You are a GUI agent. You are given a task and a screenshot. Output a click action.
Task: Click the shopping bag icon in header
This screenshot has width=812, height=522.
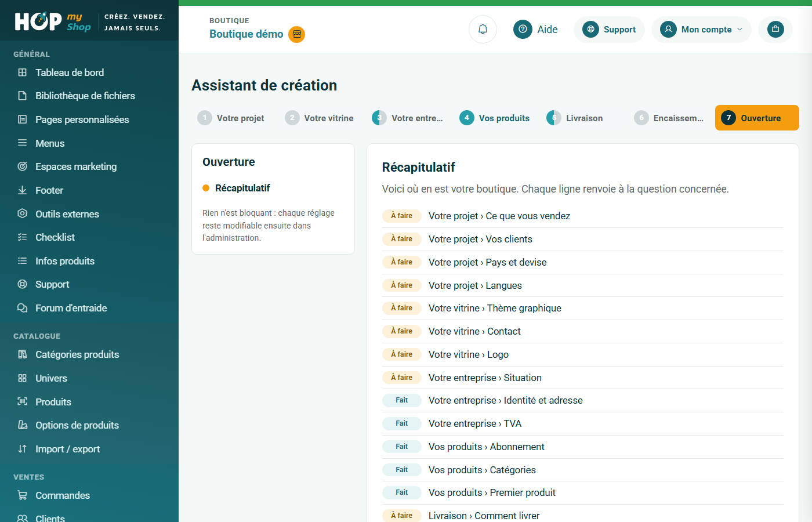click(x=775, y=29)
